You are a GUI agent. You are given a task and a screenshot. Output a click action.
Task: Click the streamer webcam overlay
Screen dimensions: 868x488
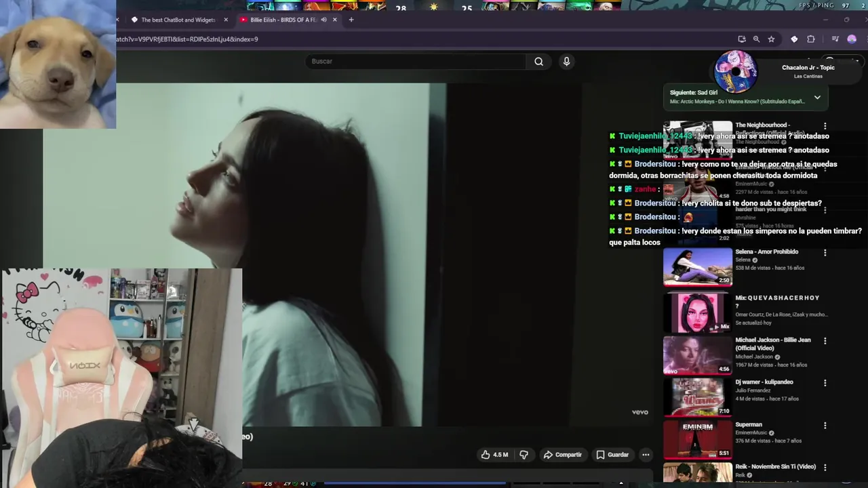coord(121,378)
